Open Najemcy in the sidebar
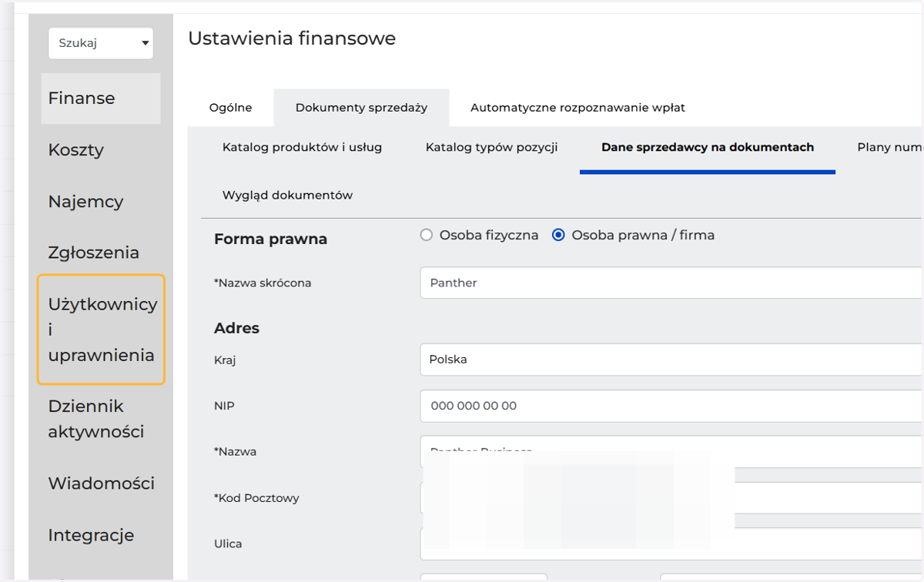The width and height of the screenshot is (924, 582). 85,202
